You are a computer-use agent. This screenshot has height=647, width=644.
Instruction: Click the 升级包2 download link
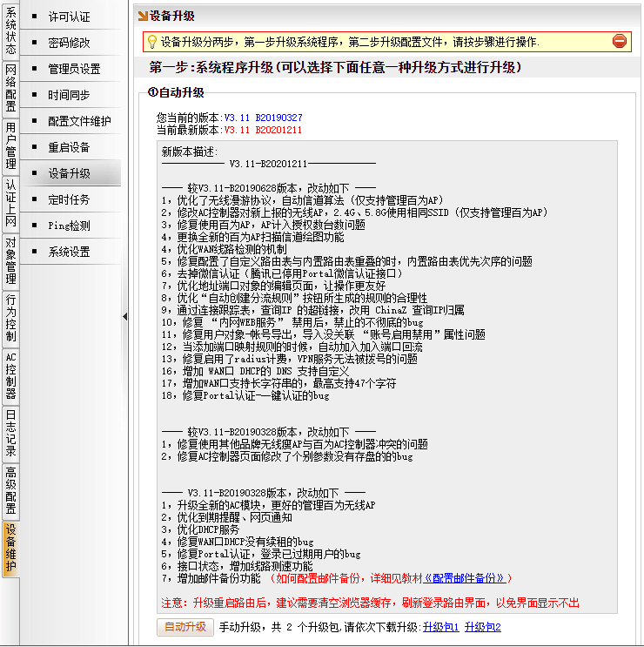pos(483,627)
